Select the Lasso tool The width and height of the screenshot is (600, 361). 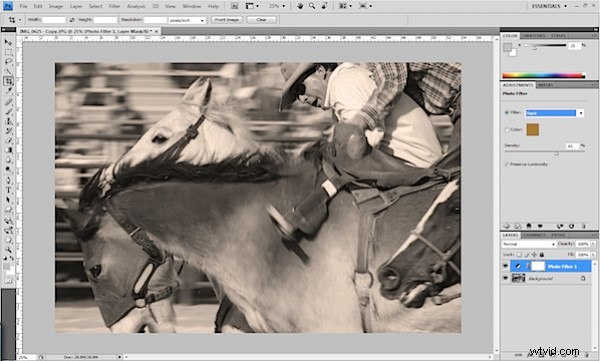pos(8,61)
